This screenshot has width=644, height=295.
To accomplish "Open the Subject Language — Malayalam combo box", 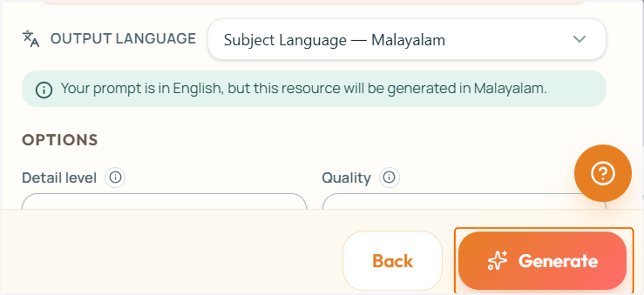I will click(x=407, y=40).
